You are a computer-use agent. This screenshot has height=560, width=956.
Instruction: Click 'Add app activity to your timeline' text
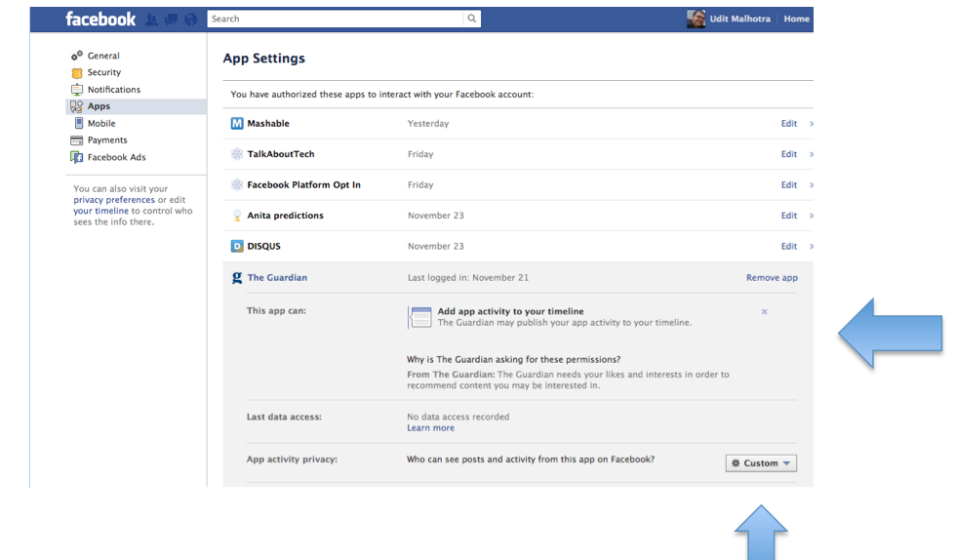pyautogui.click(x=510, y=311)
